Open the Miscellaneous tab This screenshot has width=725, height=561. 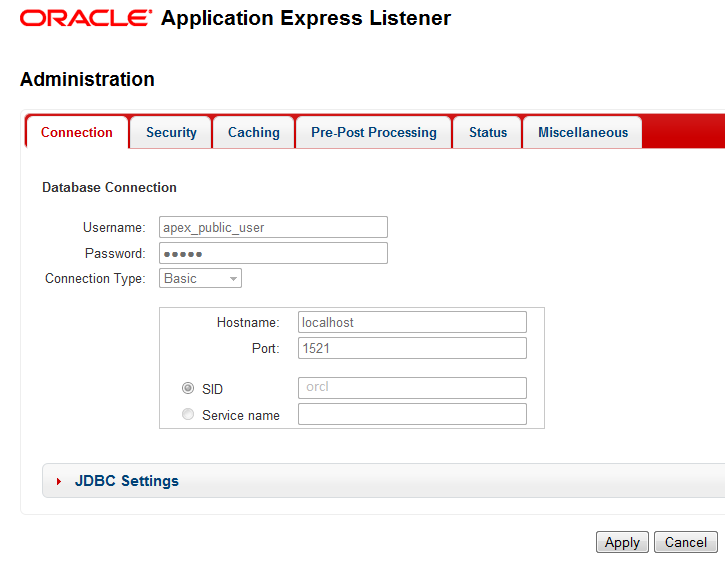[x=583, y=132]
